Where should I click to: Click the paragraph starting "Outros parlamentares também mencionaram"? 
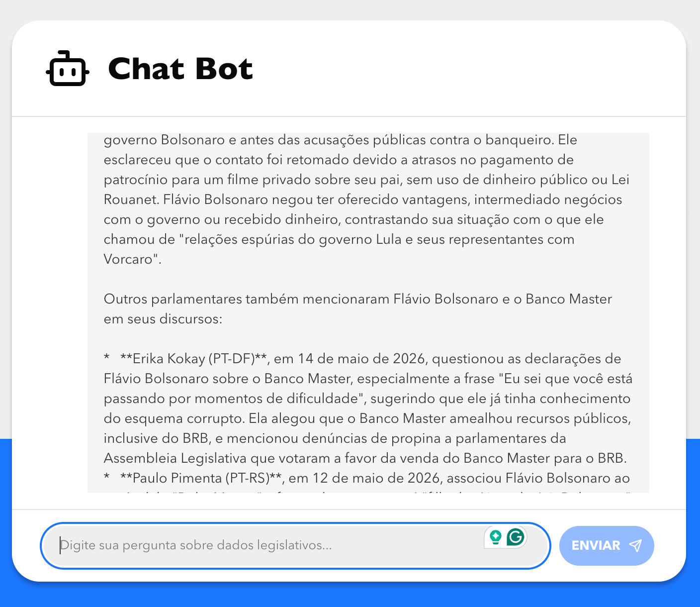click(358, 309)
